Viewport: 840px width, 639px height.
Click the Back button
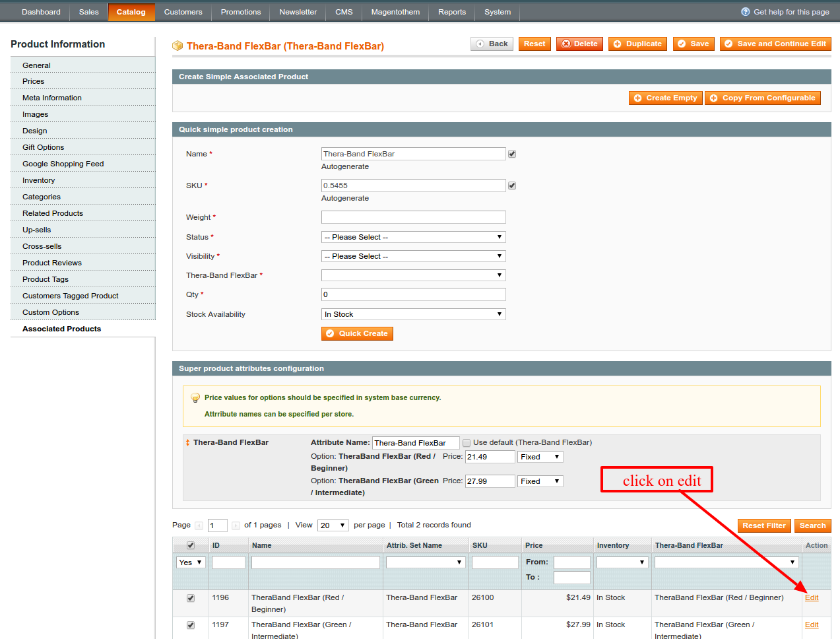(492, 44)
